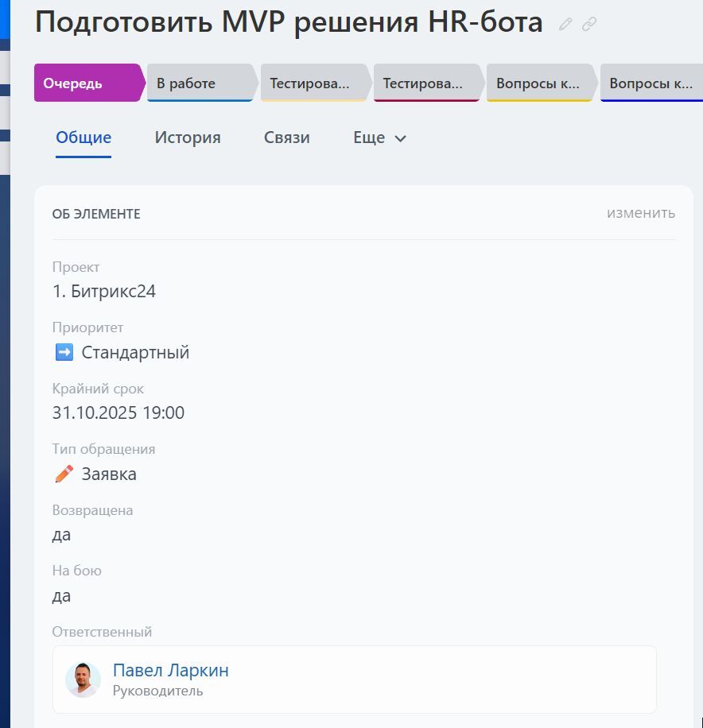Open the Павел Ларкин profile link
703x728 pixels.
(172, 670)
